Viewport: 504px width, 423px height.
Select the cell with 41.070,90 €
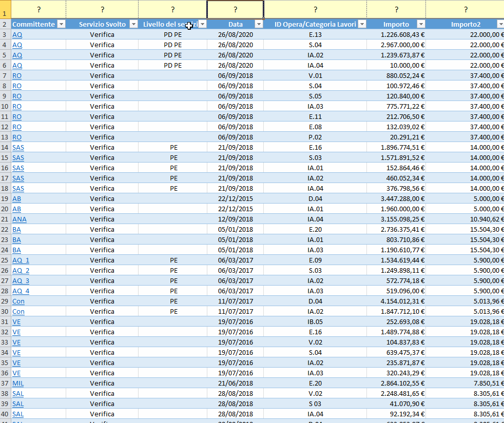pos(396,404)
